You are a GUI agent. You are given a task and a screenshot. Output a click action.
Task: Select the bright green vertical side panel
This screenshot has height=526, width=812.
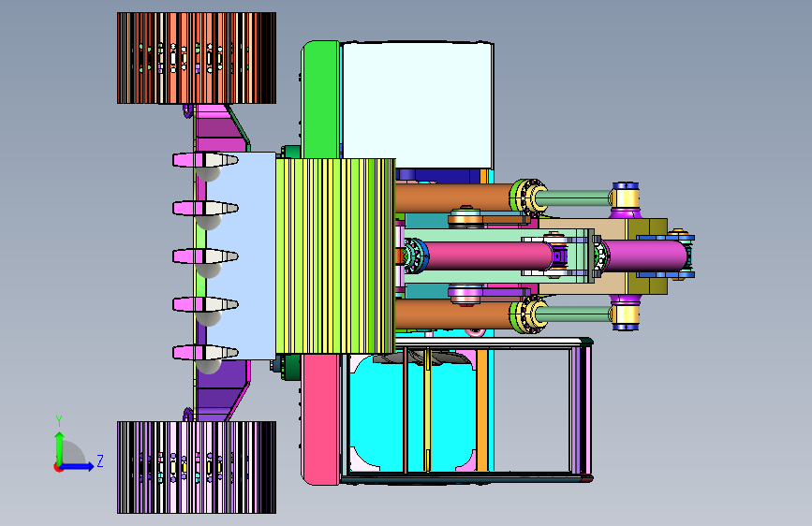[321, 100]
